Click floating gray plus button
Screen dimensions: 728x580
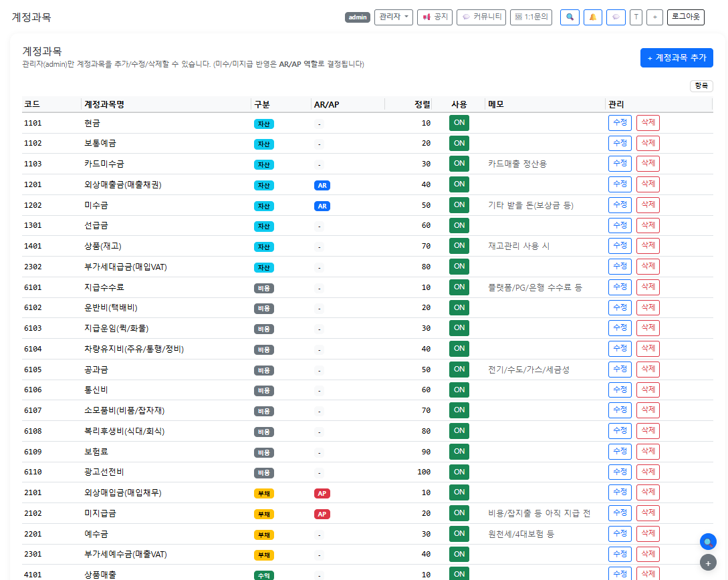point(708,563)
